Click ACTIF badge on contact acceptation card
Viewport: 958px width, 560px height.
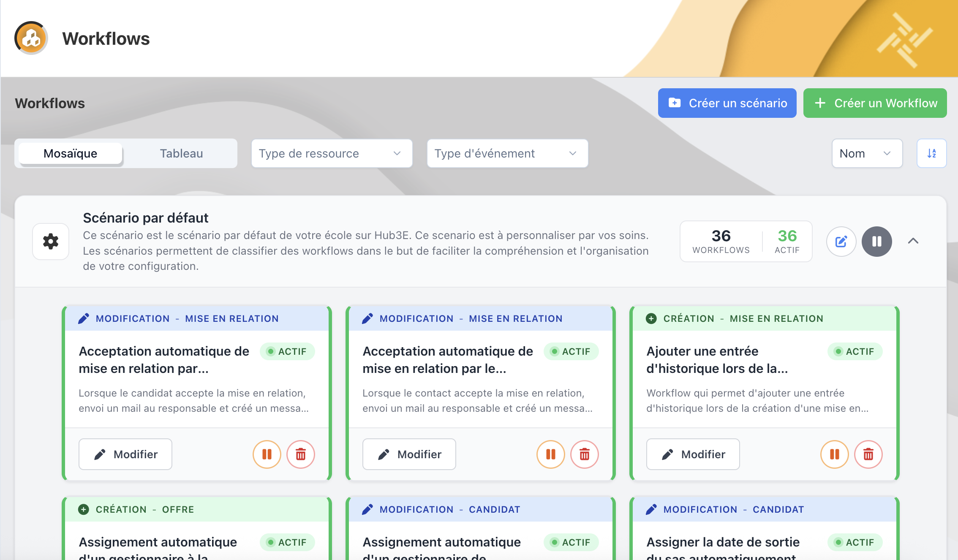click(x=571, y=351)
